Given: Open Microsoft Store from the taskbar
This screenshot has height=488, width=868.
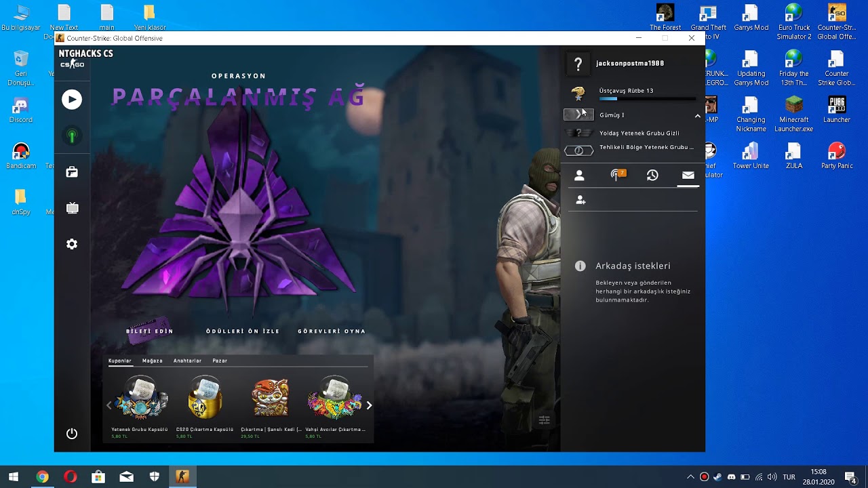Looking at the screenshot, I should coord(98,477).
